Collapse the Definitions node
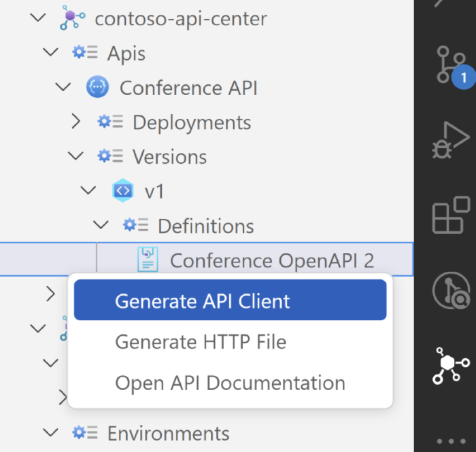This screenshot has height=452, width=476. (x=101, y=225)
